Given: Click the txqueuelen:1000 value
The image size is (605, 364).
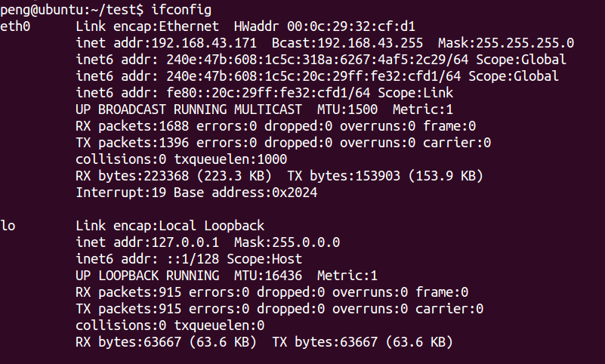Looking at the screenshot, I should 230,159.
